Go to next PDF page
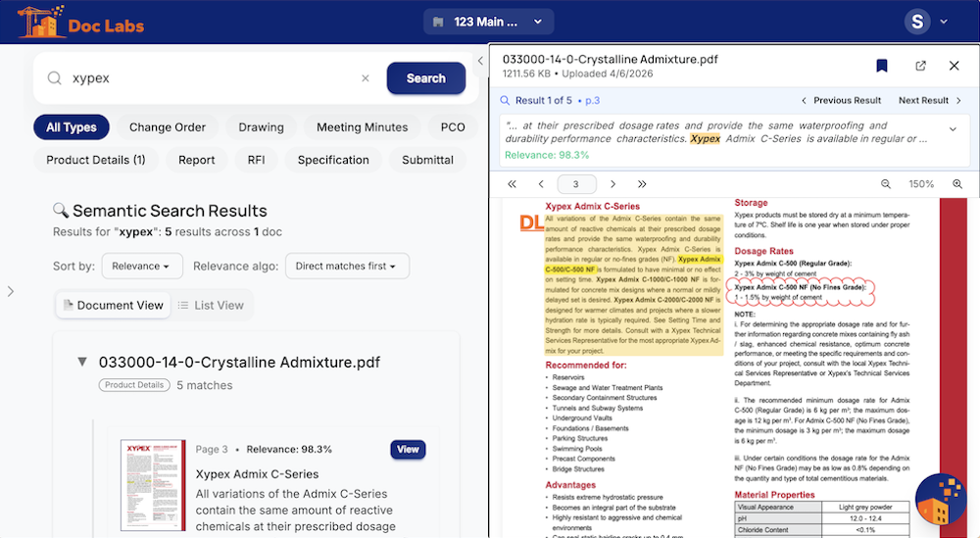Viewport: 980px width, 538px height. tap(612, 183)
